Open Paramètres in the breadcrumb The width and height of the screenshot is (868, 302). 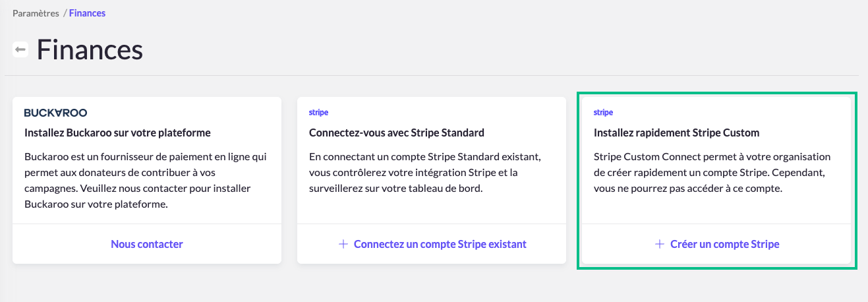pyautogui.click(x=36, y=13)
